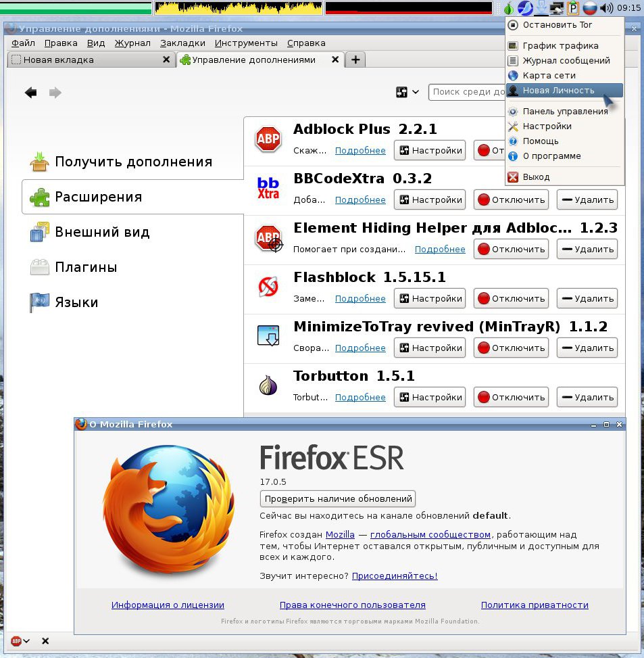Image resolution: width=644 pixels, height=658 pixels.
Task: Open the Инструменты menu
Action: [x=246, y=43]
